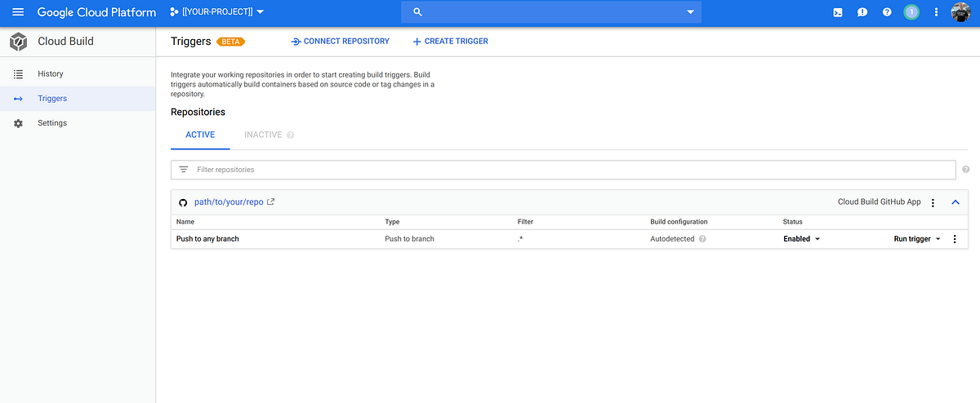
Task: Click Run trigger button
Action: (x=912, y=239)
